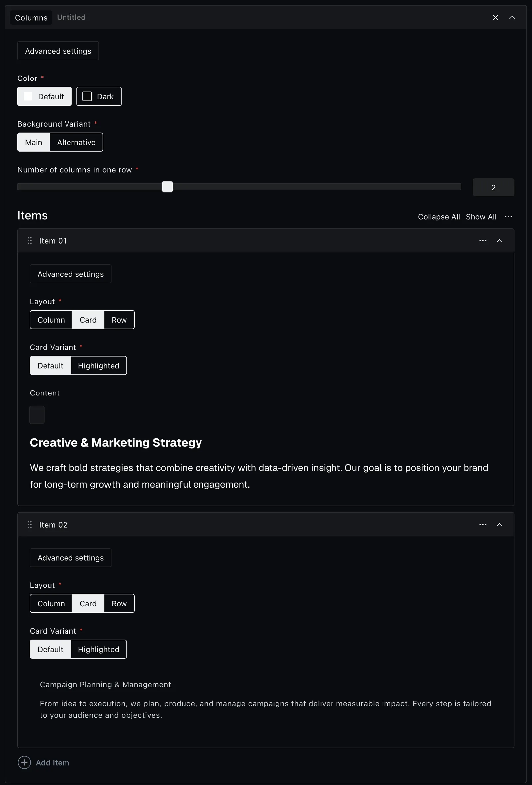
Task: Collapse the Columns panel using the top chevron
Action: coord(512,18)
